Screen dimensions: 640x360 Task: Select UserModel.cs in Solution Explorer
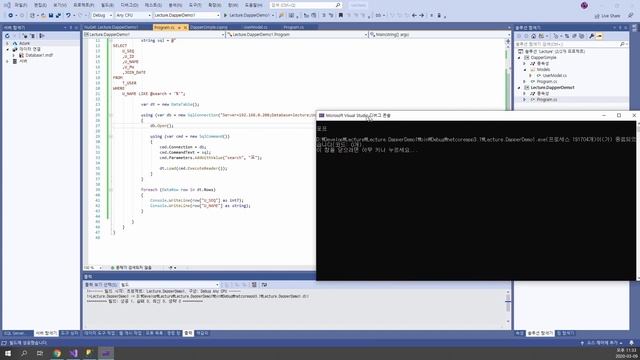(x=554, y=76)
